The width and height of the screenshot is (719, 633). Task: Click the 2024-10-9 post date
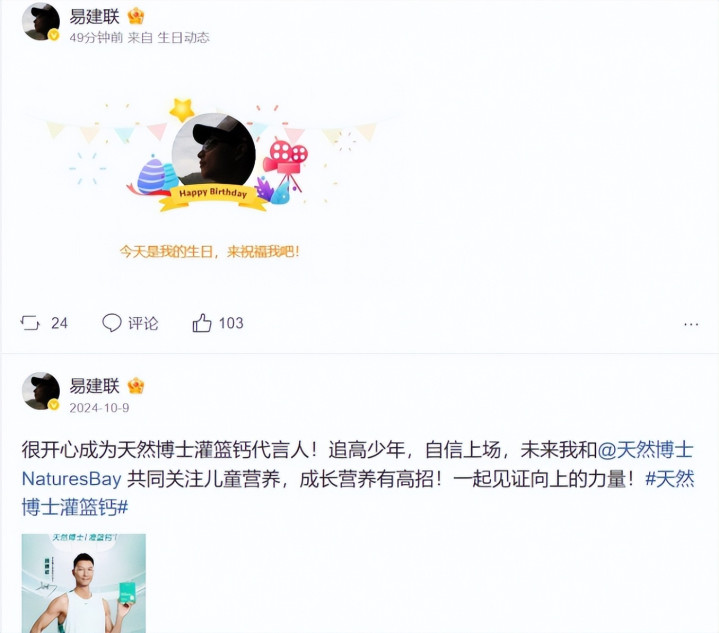pyautogui.click(x=99, y=408)
